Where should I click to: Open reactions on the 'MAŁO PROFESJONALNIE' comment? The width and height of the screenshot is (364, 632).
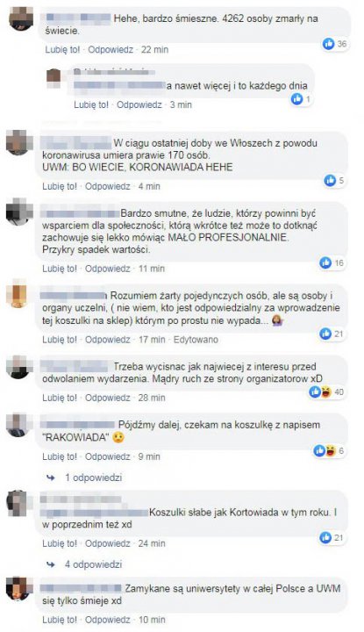click(332, 262)
